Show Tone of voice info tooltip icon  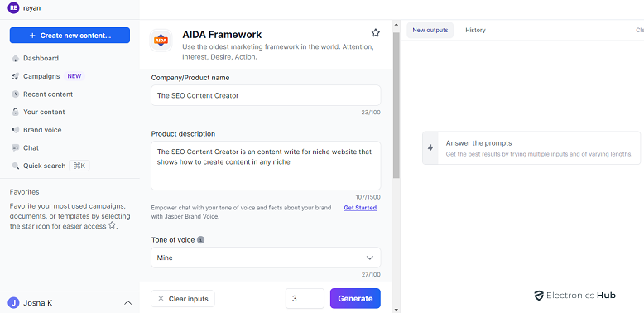(200, 240)
